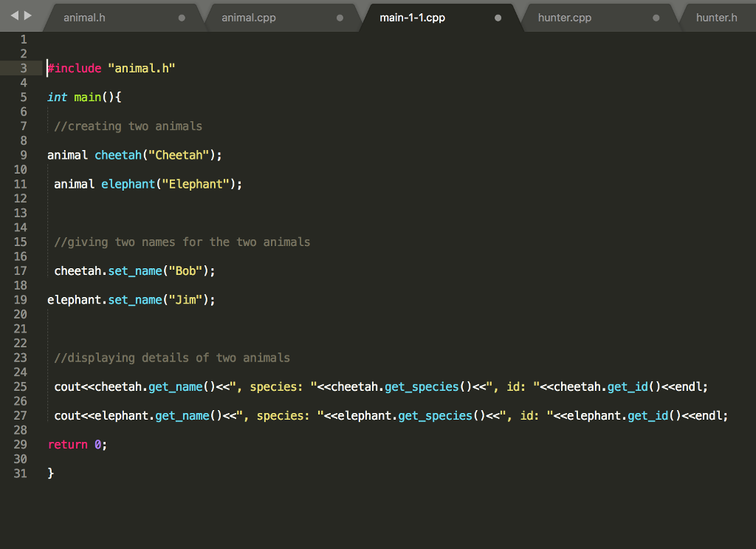Click the set_name call on the elephant line

135,300
